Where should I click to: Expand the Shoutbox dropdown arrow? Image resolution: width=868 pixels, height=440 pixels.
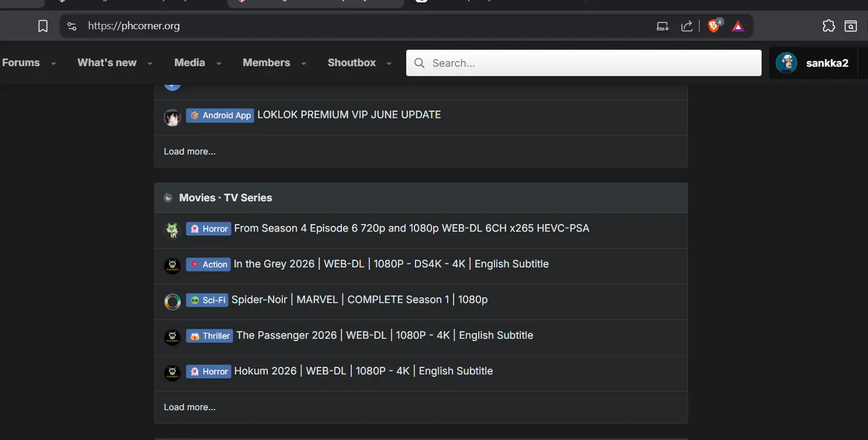coord(389,63)
